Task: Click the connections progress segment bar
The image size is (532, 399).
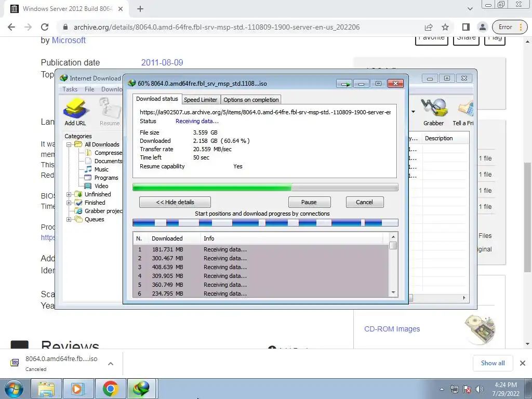Action: (x=265, y=222)
